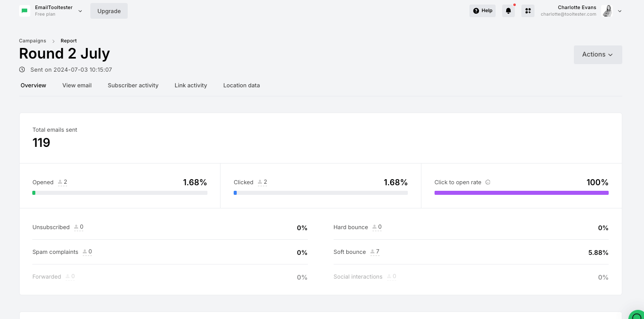Open the Subscriber activity tab
Screen dimensions: 644x319
[x=133, y=85]
